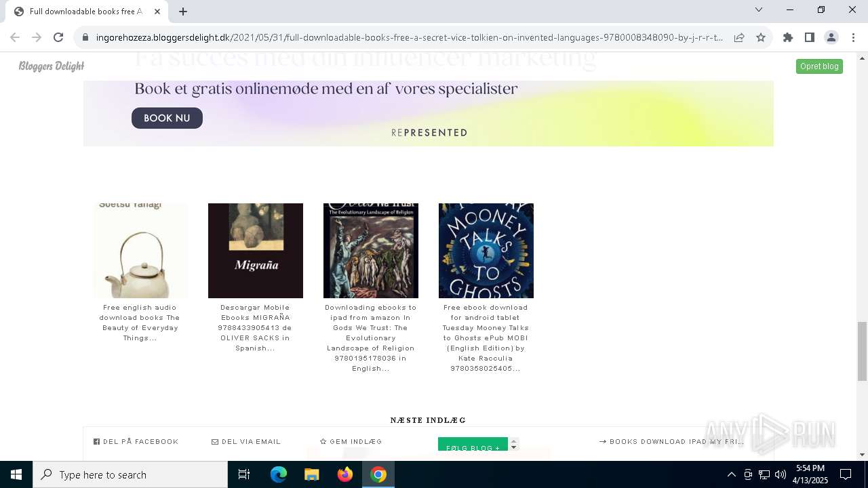Screen dimensions: 868x488
Task: Click the FØLG BLOG + button
Action: pos(473,445)
